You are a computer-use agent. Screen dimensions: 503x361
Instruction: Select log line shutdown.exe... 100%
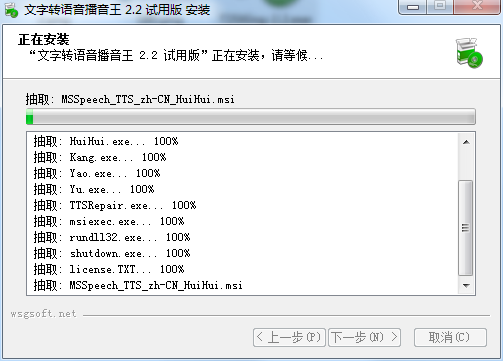coord(112,253)
